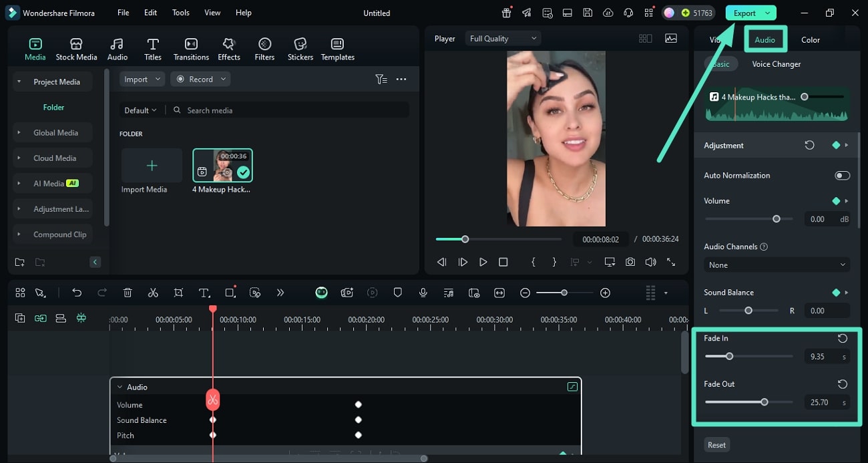Image resolution: width=868 pixels, height=463 pixels.
Task: Click the scissors split icon in timeline toolbar
Action: click(x=153, y=293)
